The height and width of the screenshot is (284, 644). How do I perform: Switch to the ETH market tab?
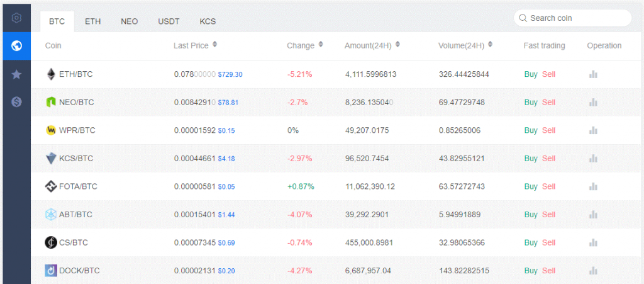(x=93, y=22)
